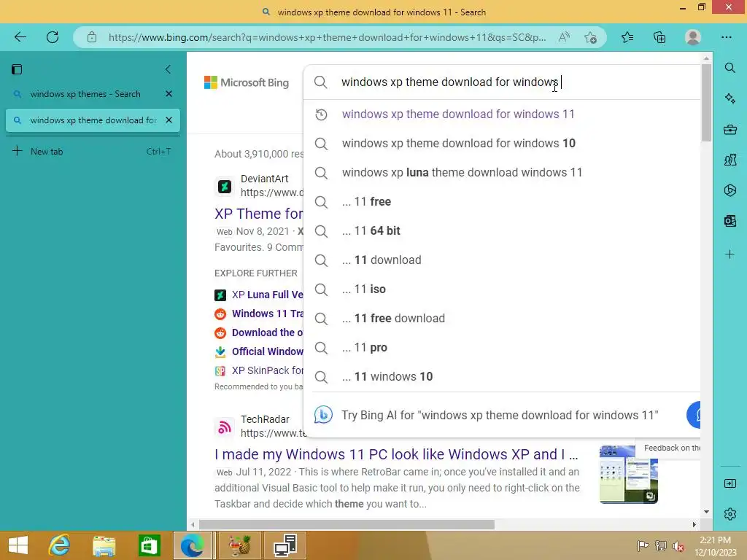747x560 pixels.
Task: Click the muted volume tray icon
Action: tap(678, 545)
